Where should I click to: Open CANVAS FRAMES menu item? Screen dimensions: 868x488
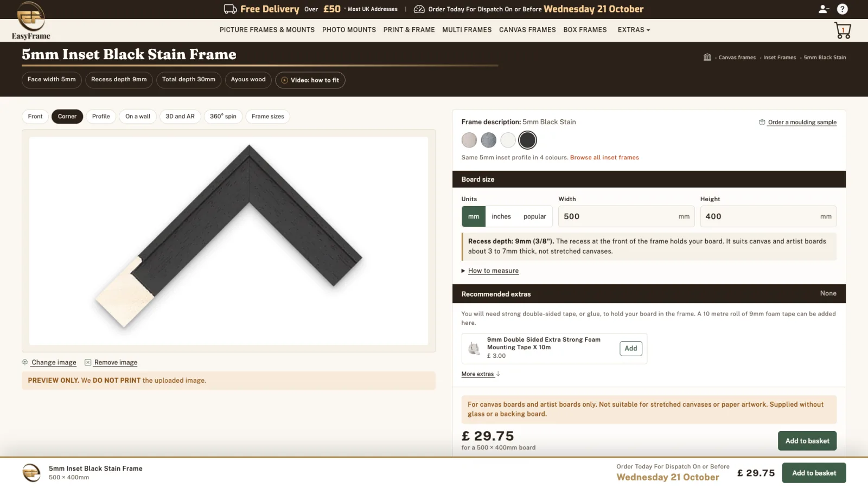point(527,30)
